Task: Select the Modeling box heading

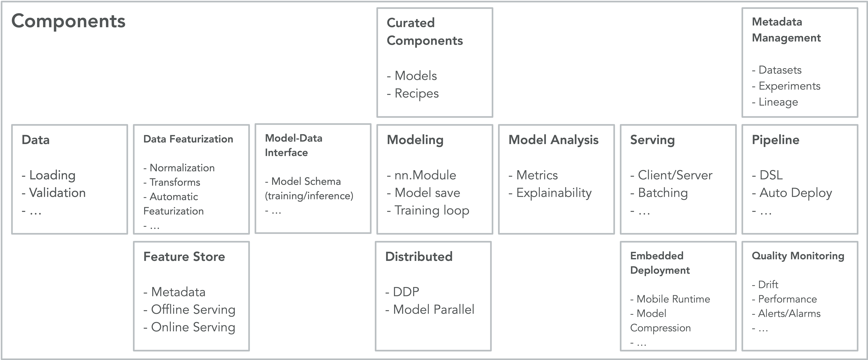Action: [415, 140]
